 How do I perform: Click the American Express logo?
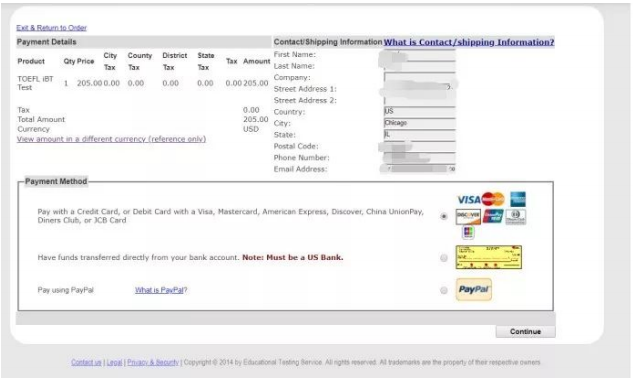(x=518, y=199)
